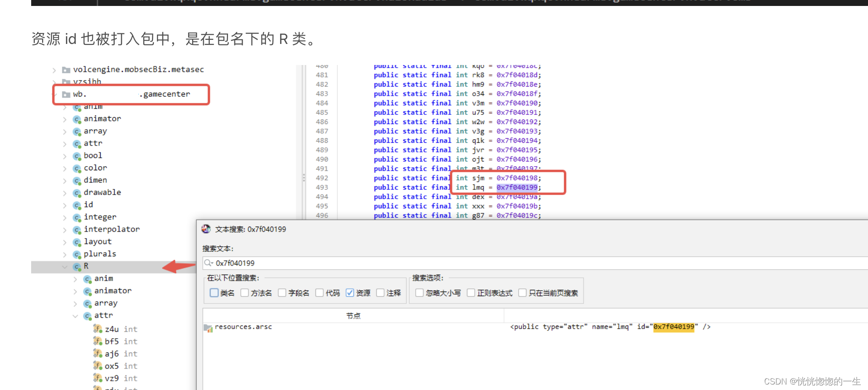Click the vz9 field icon

[x=98, y=378]
